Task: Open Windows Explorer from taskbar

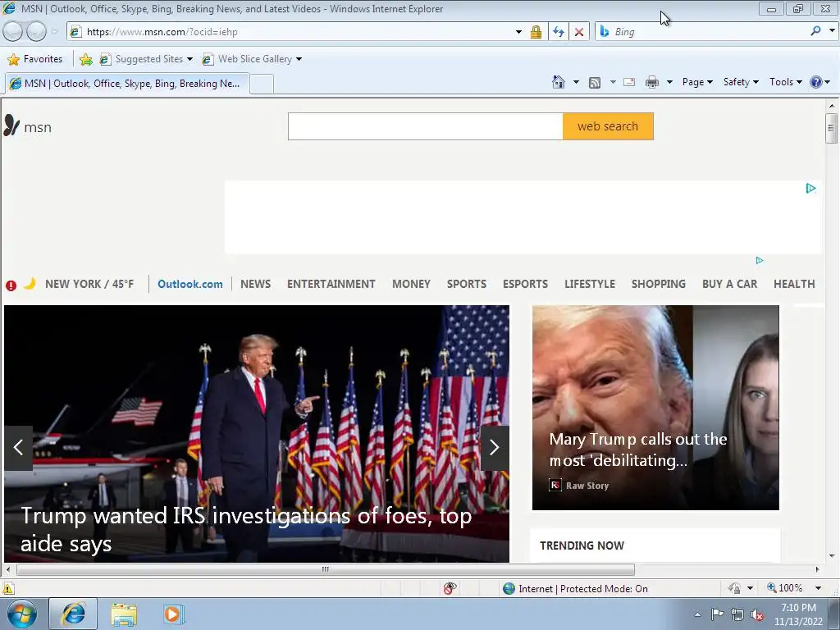Action: coord(124,614)
